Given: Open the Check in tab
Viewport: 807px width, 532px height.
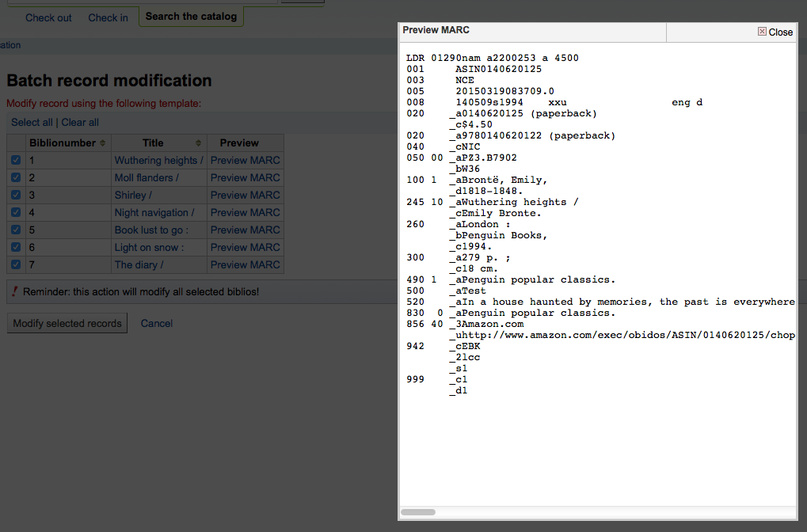Looking at the screenshot, I should click(x=108, y=17).
